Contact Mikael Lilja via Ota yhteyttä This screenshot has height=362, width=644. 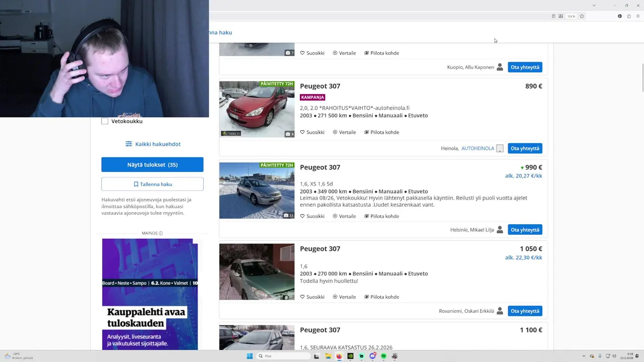[525, 230]
